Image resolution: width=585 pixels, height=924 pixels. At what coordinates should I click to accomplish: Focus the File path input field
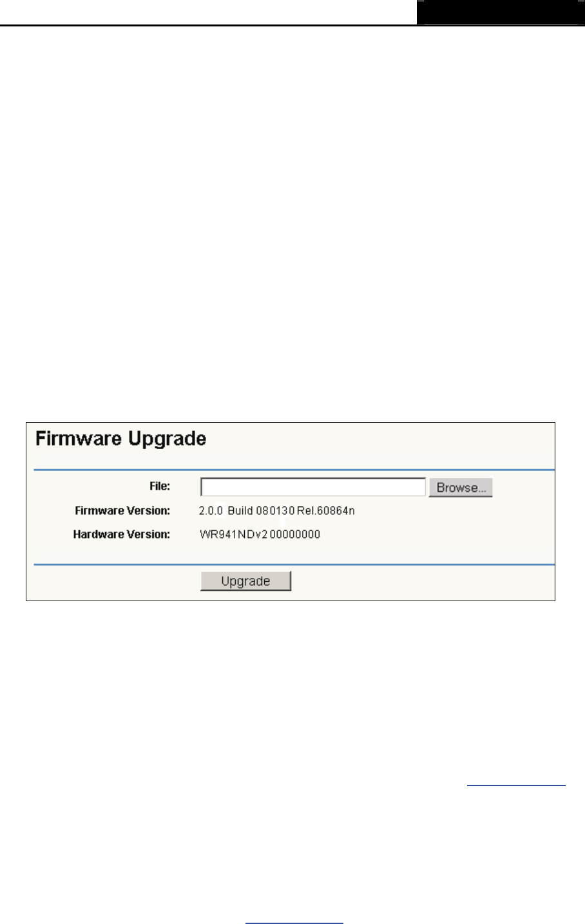313,487
